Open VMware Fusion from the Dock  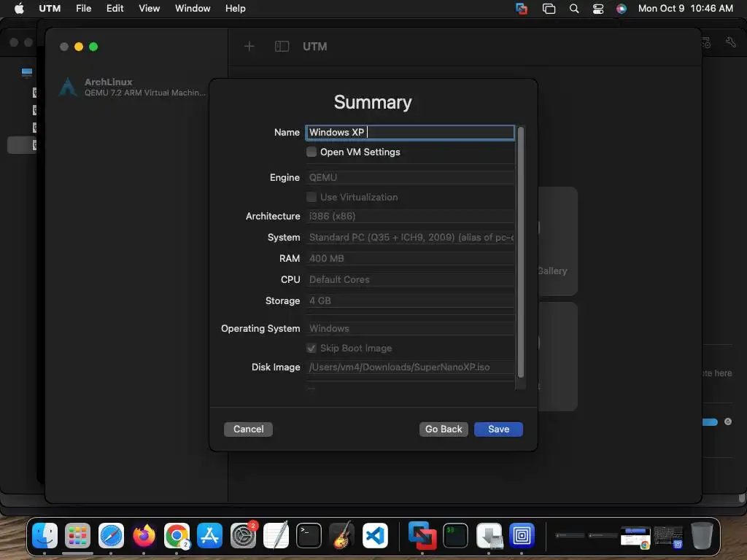click(422, 535)
